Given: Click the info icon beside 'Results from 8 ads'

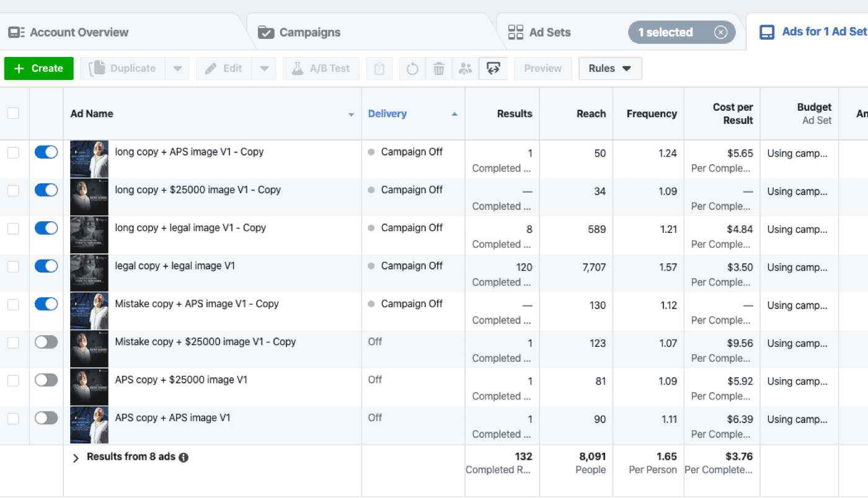Looking at the screenshot, I should pyautogui.click(x=184, y=458).
